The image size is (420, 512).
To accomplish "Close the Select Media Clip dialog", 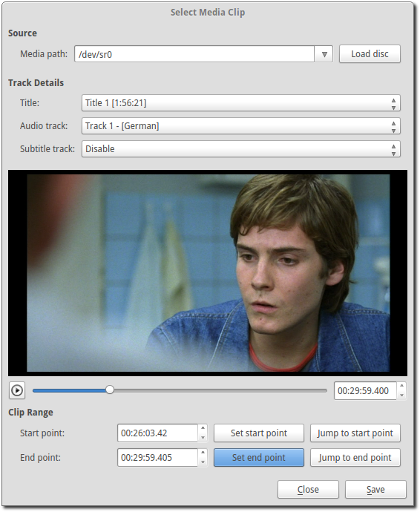I will click(x=308, y=490).
